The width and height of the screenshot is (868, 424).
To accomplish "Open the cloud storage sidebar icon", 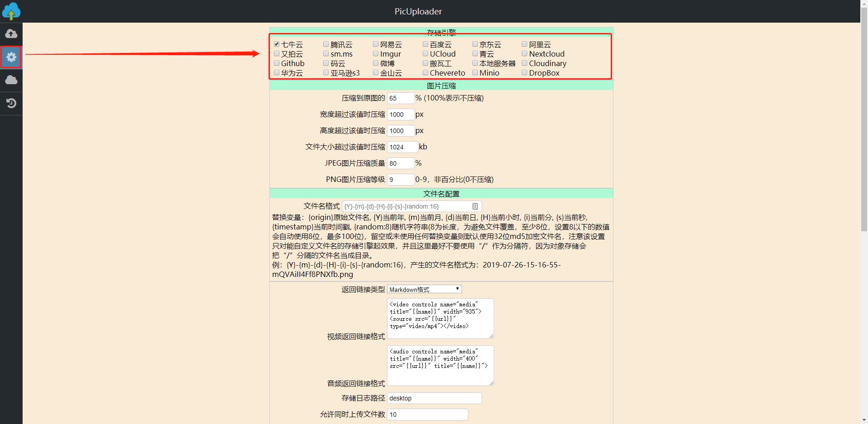I will 11,80.
